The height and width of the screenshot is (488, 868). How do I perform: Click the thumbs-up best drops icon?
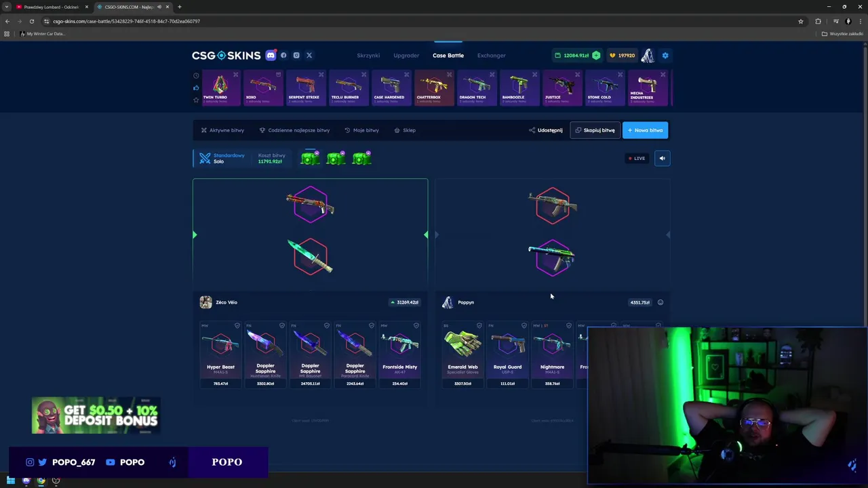[196, 87]
